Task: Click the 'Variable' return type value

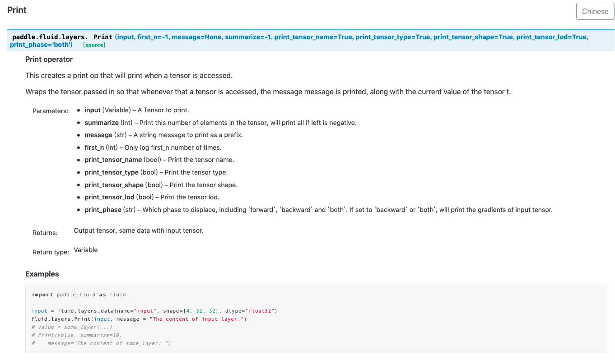Action: point(86,250)
